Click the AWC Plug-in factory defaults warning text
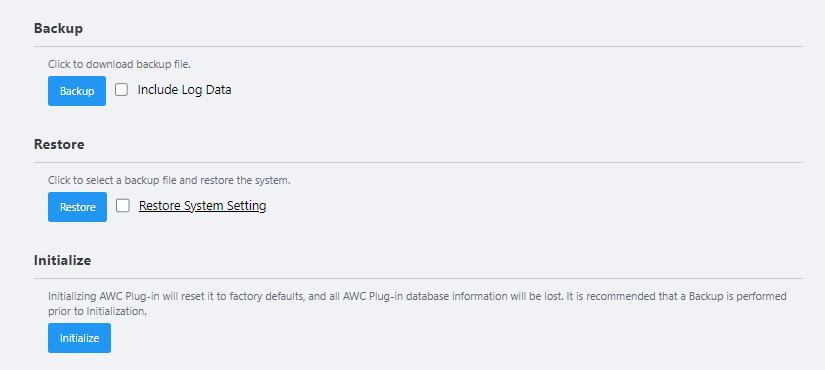This screenshot has width=825, height=370. coord(417,296)
